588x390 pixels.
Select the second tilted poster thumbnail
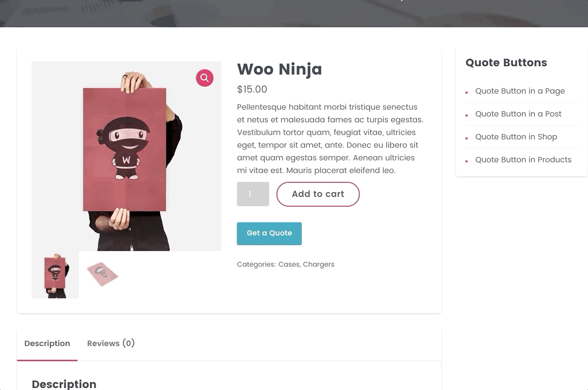pos(102,274)
